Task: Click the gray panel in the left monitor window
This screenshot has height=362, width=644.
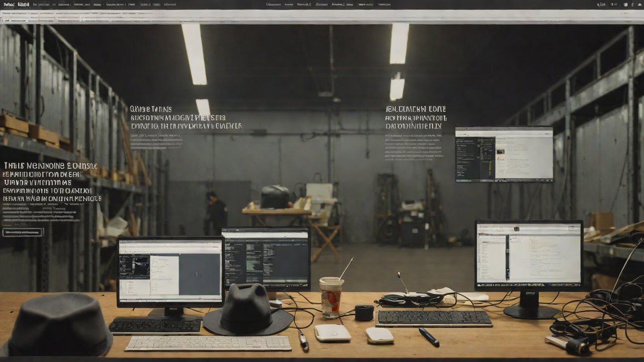Action: (200, 274)
